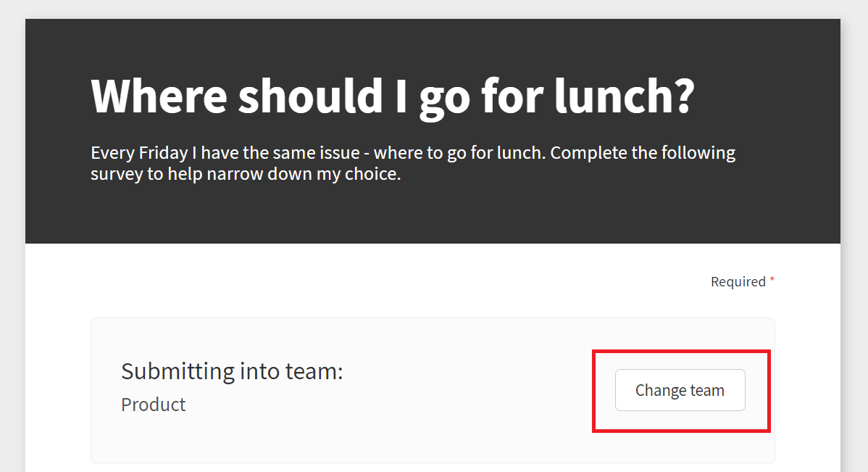868x472 pixels.
Task: Click the "survey to help narrow down" line
Action: click(246, 174)
